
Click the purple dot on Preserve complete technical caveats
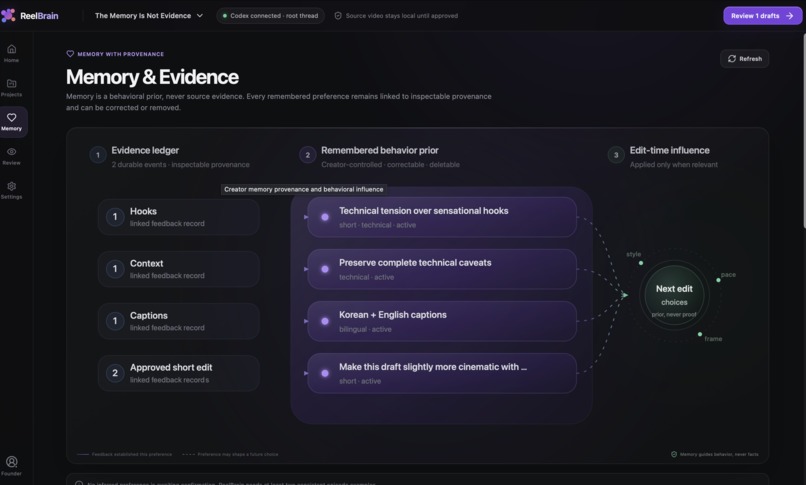pyautogui.click(x=325, y=269)
